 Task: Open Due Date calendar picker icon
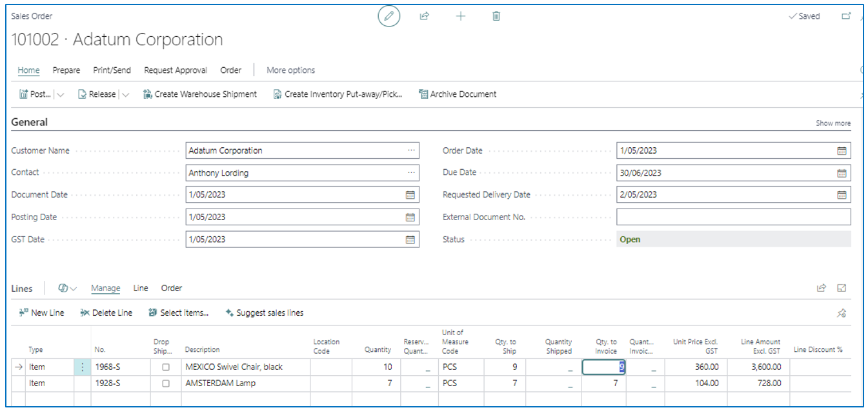842,173
